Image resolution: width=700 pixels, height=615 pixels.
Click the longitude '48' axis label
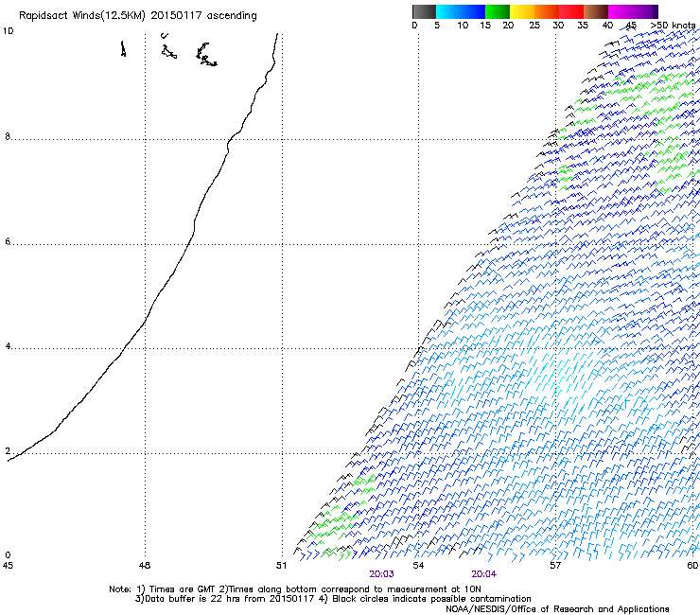click(145, 566)
